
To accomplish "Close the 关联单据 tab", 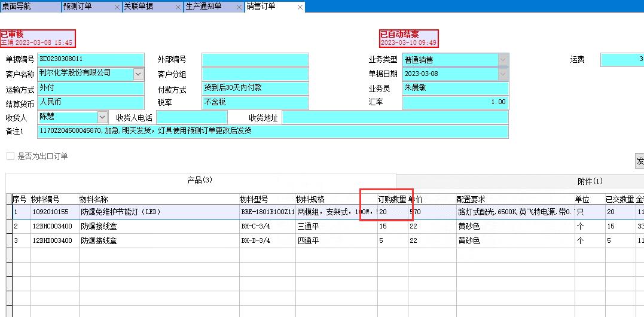I will [178, 7].
